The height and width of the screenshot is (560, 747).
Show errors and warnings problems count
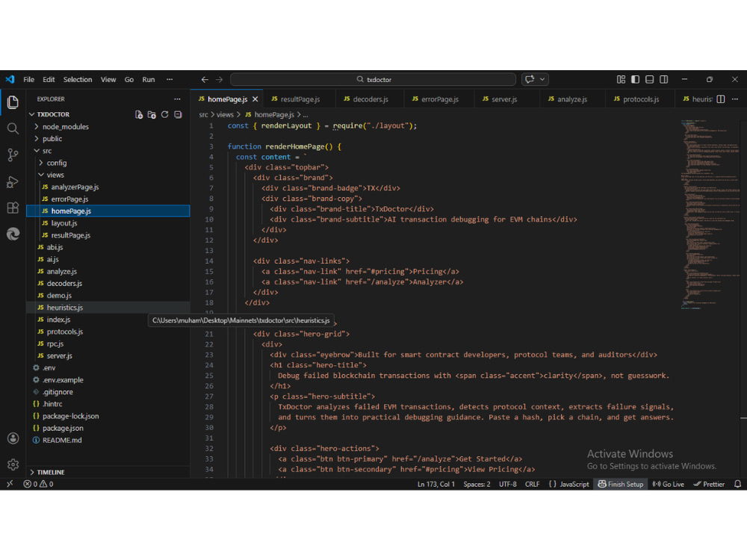point(38,484)
